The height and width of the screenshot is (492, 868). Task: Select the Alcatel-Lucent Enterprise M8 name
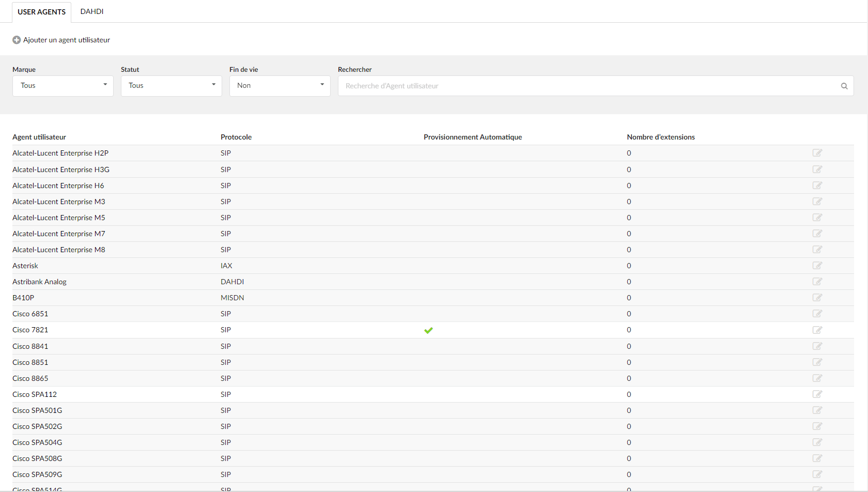click(x=59, y=250)
